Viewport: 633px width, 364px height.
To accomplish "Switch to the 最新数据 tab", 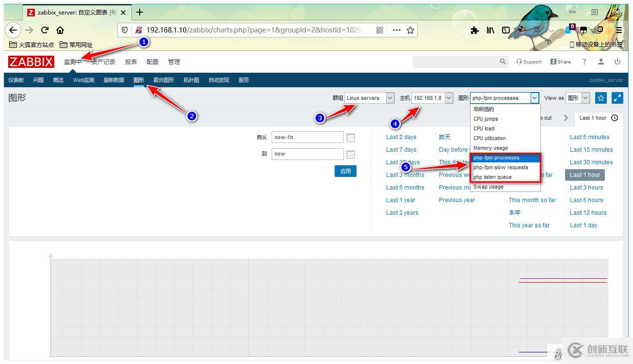I will [x=114, y=80].
